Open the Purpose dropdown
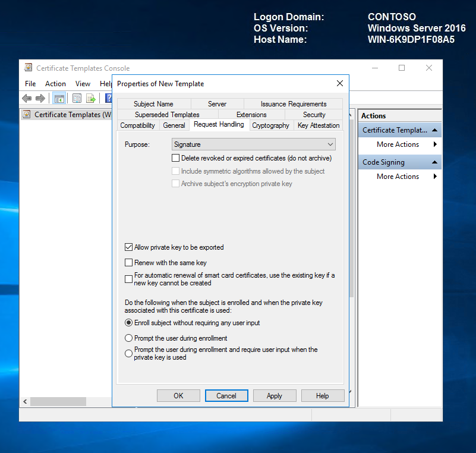 (254, 144)
